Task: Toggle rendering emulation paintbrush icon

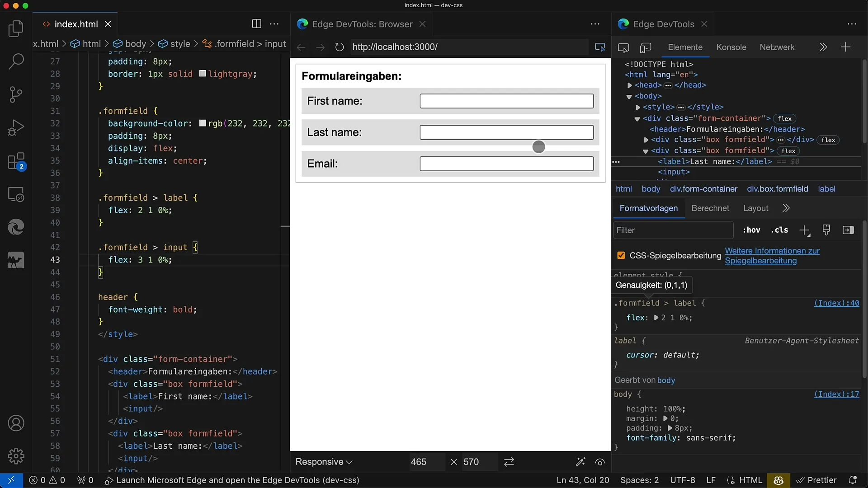Action: tap(826, 230)
